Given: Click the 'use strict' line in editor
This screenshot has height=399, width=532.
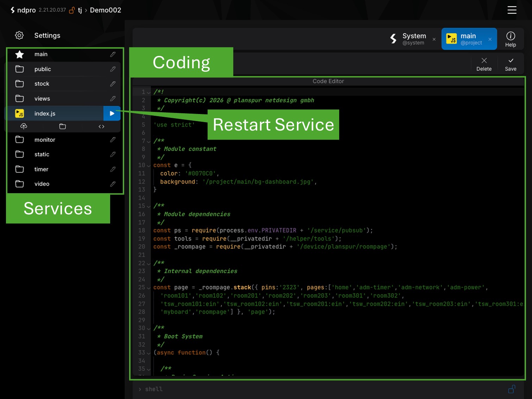Looking at the screenshot, I should tap(174, 125).
